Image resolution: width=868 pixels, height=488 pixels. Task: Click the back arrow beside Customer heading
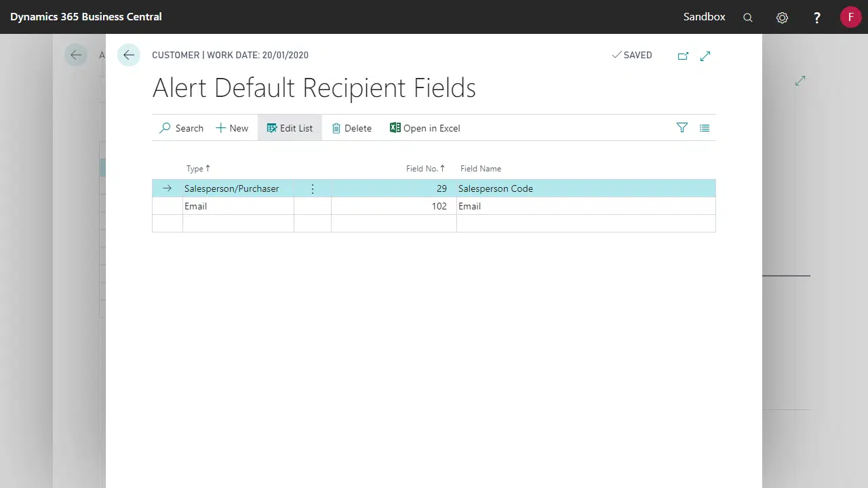click(x=129, y=56)
